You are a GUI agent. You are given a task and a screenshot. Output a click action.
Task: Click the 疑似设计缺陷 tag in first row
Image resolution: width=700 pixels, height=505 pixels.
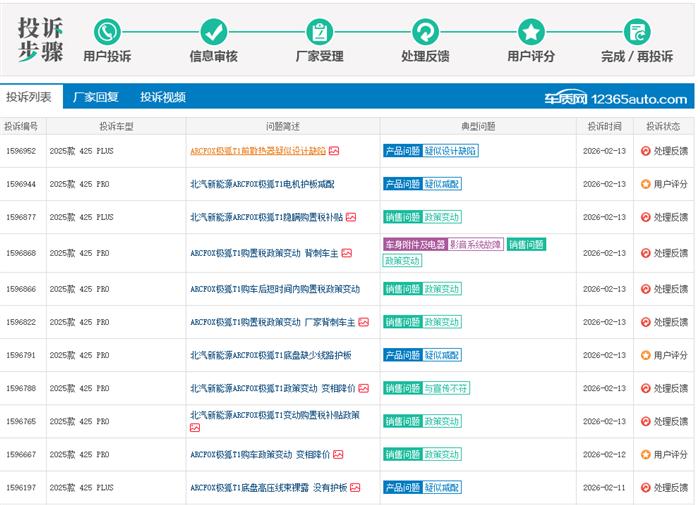(x=450, y=151)
